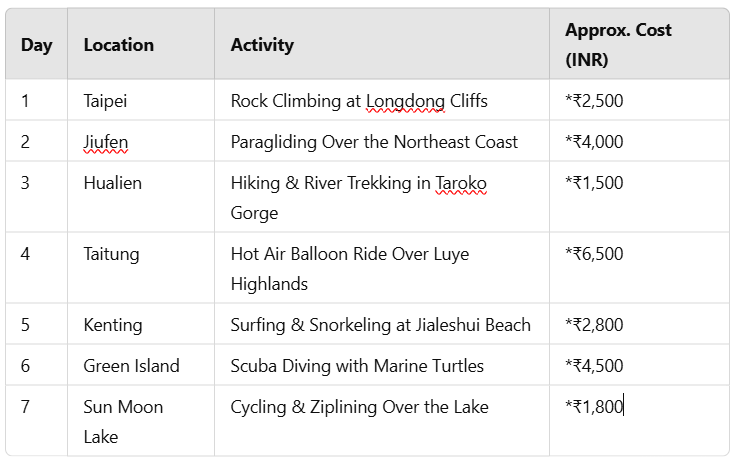Click Scuba Diving with Marine Turtles cell

point(382,365)
